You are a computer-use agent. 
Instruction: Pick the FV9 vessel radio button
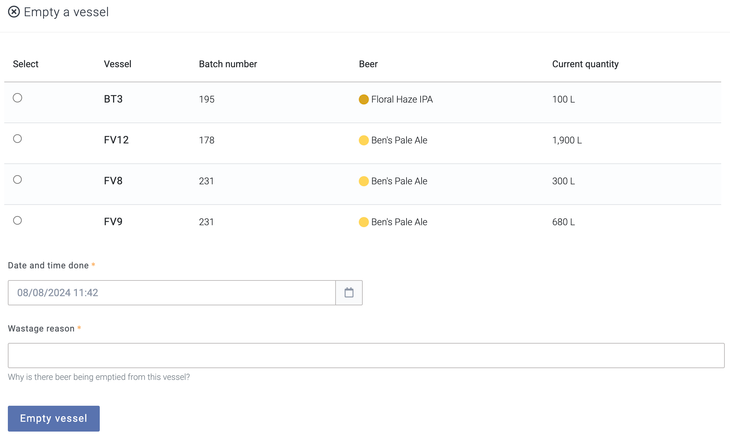(17, 221)
